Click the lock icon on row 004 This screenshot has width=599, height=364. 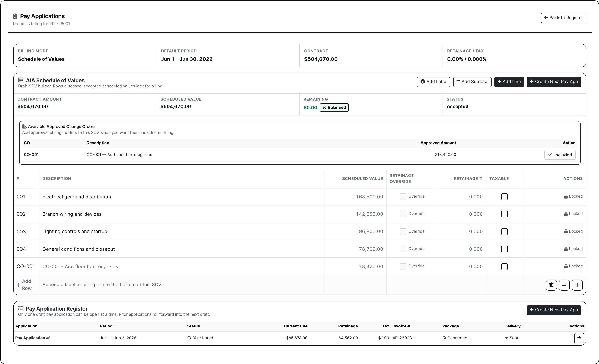click(x=566, y=249)
